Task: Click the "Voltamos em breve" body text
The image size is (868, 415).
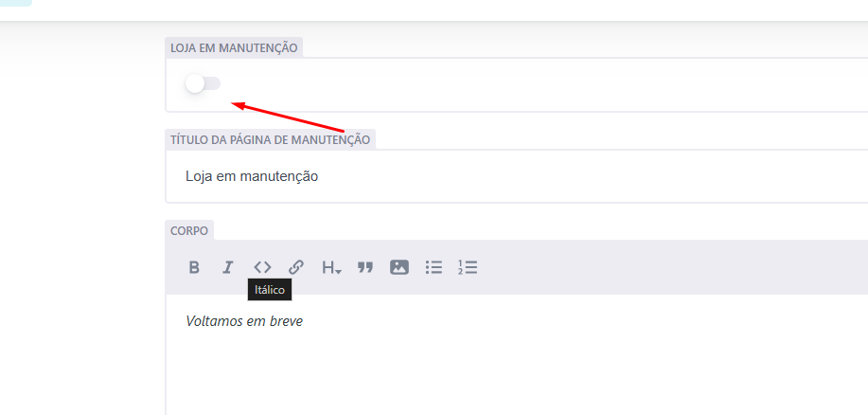Action: click(x=244, y=321)
